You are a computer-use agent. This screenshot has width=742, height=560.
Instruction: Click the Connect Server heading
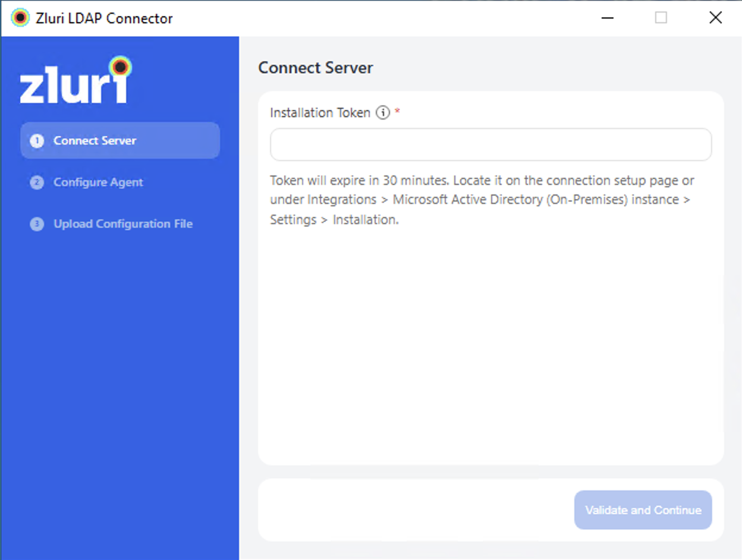point(316,68)
